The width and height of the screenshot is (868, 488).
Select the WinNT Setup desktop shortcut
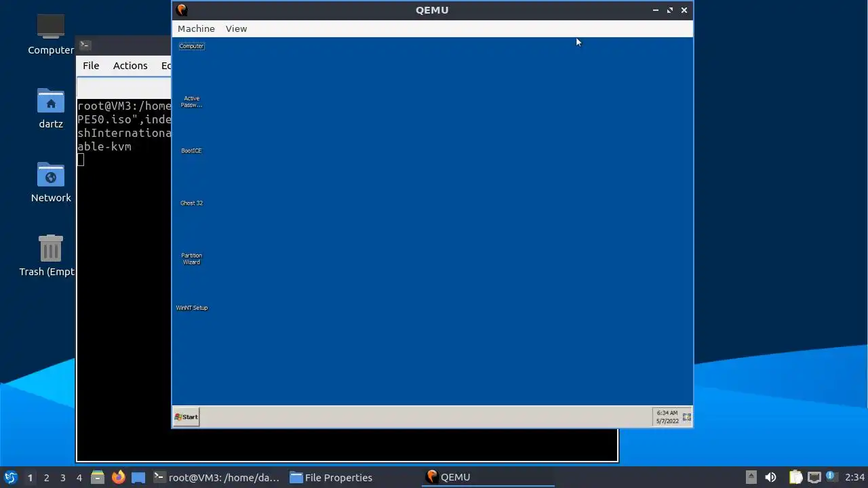[x=192, y=308]
